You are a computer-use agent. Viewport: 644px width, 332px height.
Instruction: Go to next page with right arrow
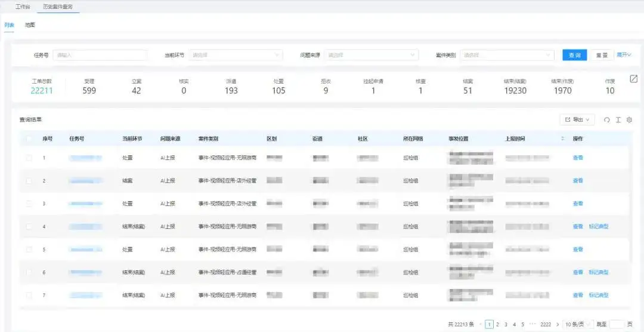point(558,324)
